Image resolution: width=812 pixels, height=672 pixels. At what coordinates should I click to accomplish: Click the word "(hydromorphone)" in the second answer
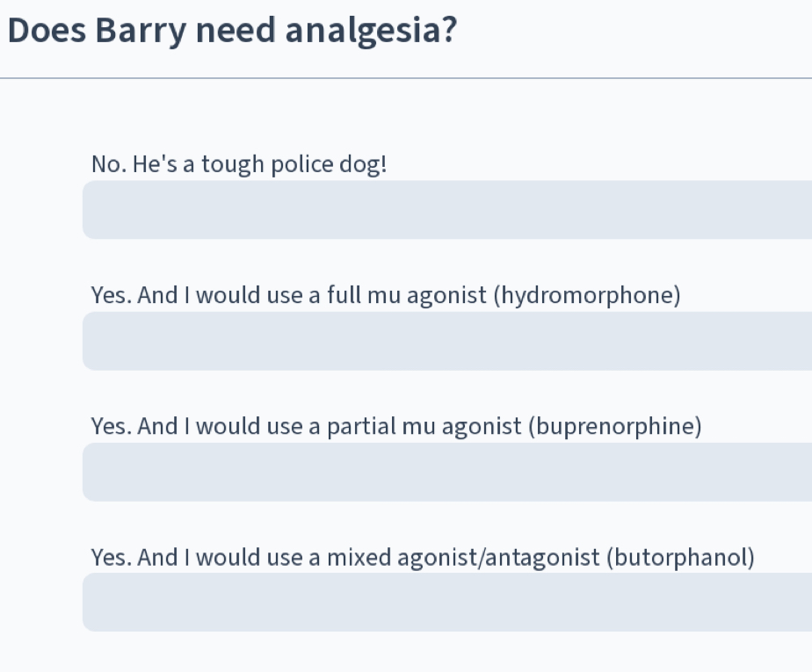587,296
